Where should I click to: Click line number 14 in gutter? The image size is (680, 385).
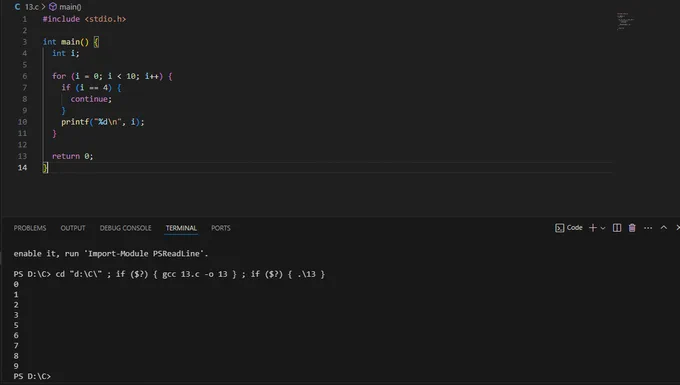[22, 168]
